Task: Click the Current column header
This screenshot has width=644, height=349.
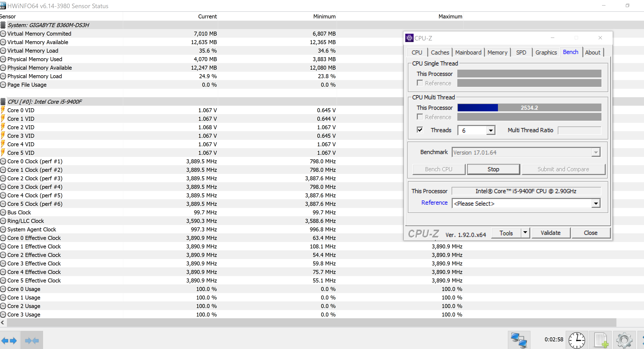Action: tap(207, 17)
